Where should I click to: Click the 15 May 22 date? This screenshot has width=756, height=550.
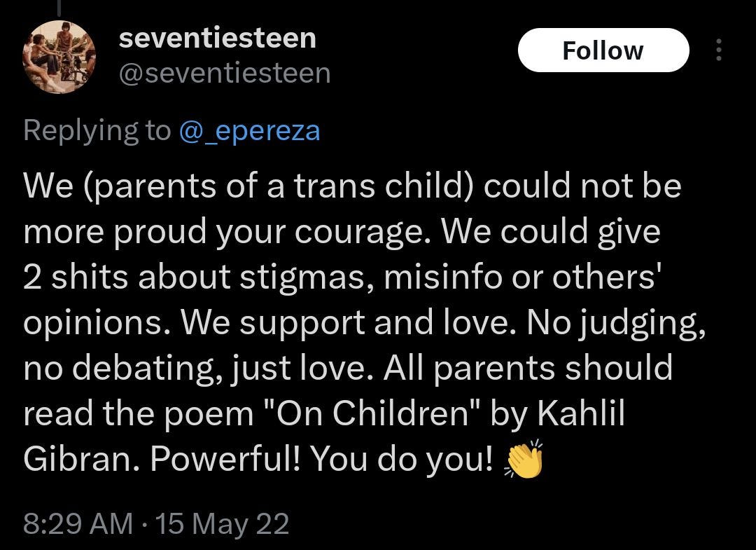coord(223,523)
